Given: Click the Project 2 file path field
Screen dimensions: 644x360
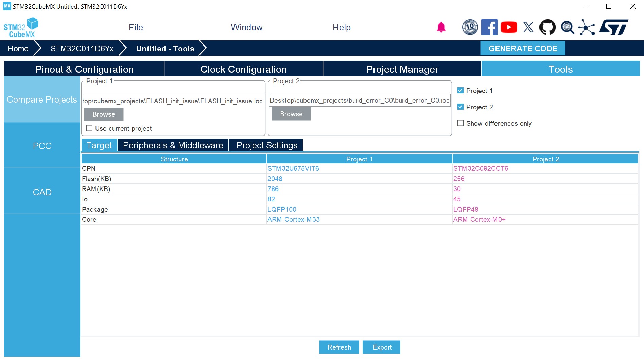Looking at the screenshot, I should pos(360,100).
